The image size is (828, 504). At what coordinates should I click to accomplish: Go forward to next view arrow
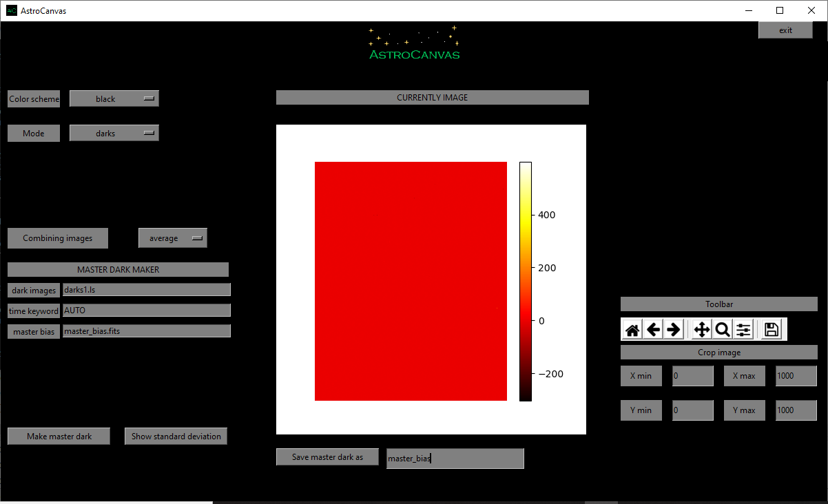pyautogui.click(x=674, y=330)
